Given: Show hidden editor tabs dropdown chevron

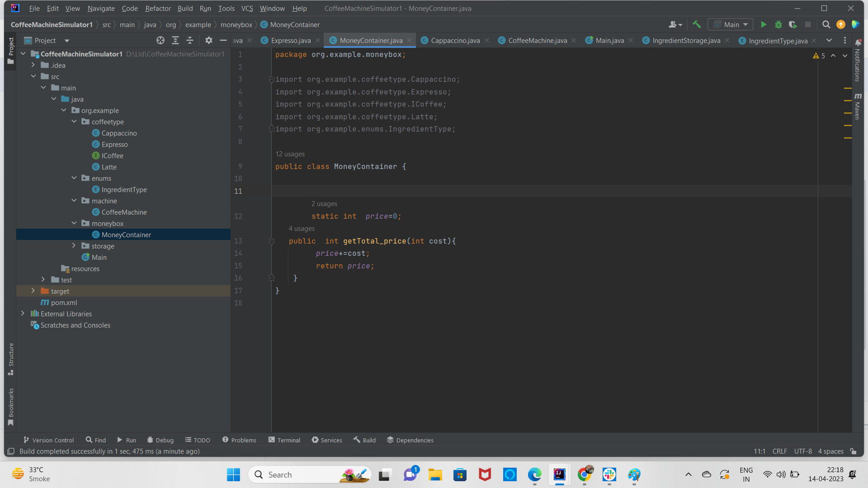Looking at the screenshot, I should tap(829, 40).
